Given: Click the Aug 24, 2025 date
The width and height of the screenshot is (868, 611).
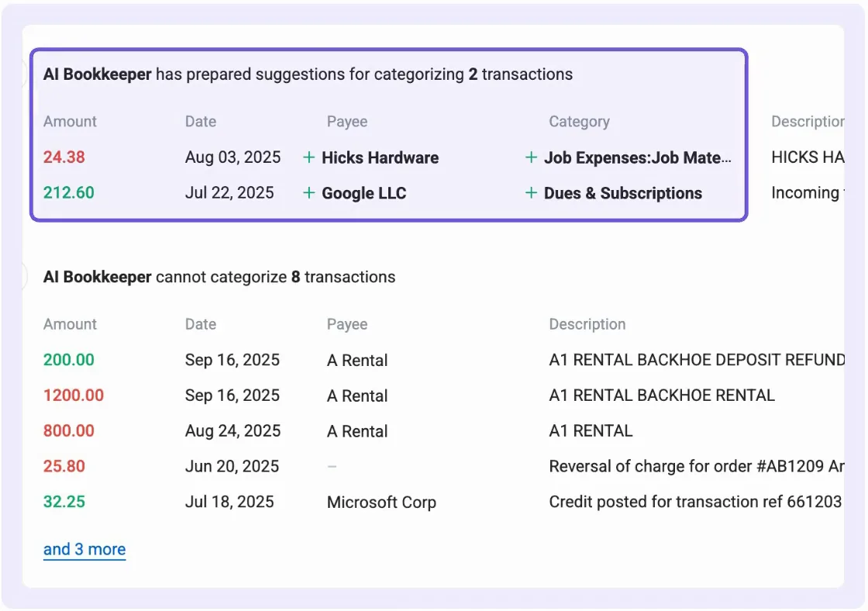Looking at the screenshot, I should coord(232,431).
